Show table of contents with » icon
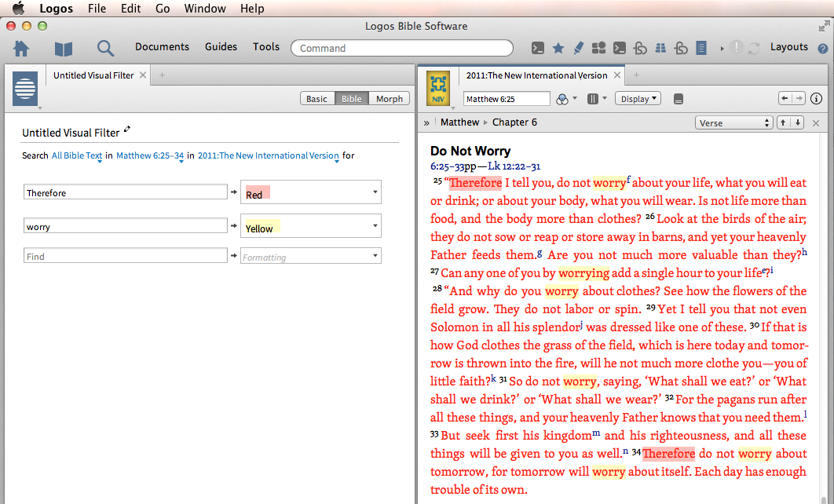The width and height of the screenshot is (834, 504). point(426,122)
